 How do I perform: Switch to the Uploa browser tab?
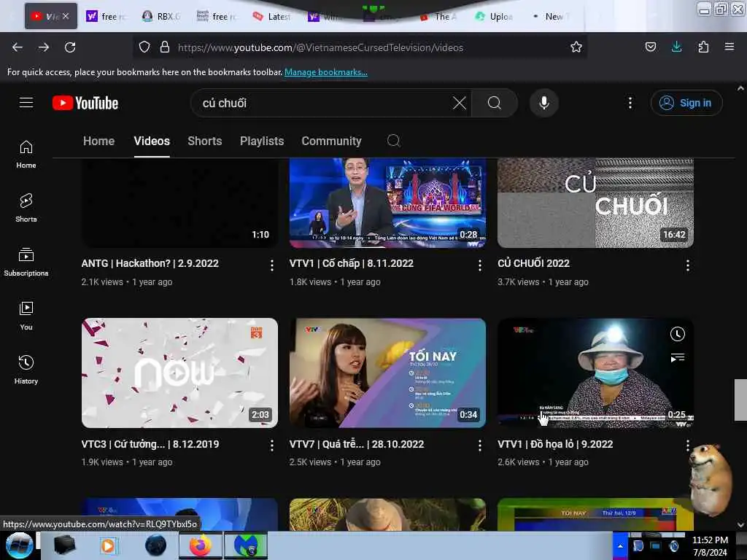[494, 16]
